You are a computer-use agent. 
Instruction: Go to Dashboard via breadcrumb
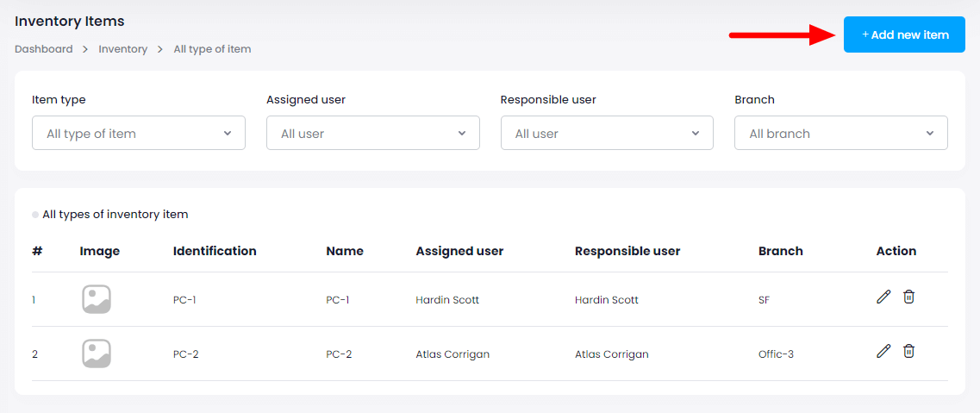44,49
